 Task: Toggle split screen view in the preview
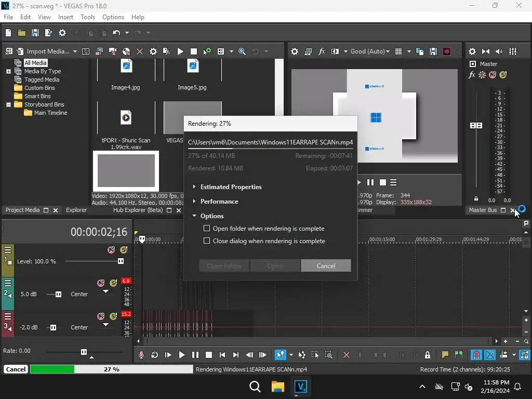(335, 51)
